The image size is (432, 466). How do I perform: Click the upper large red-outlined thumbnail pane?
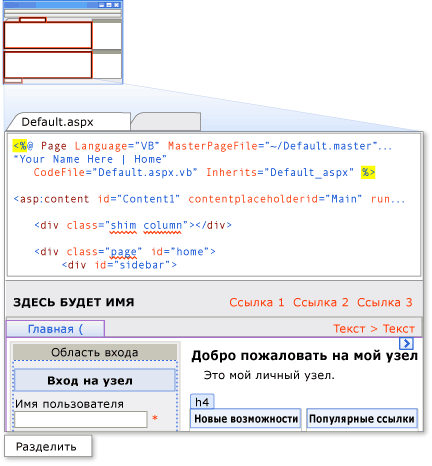48,35
